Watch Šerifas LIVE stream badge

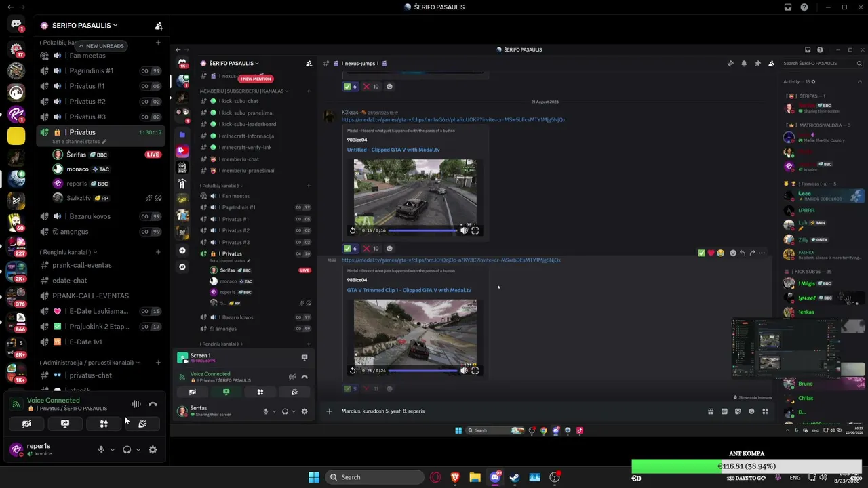[x=153, y=155]
